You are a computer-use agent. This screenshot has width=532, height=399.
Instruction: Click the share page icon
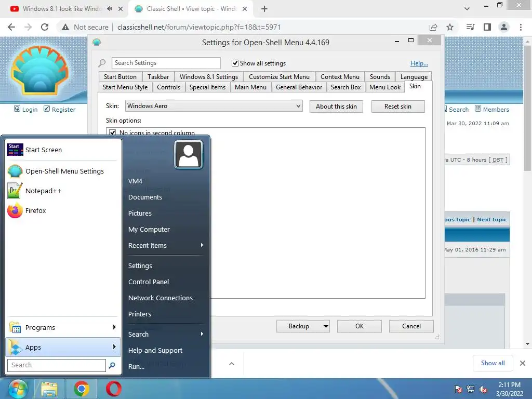433,27
